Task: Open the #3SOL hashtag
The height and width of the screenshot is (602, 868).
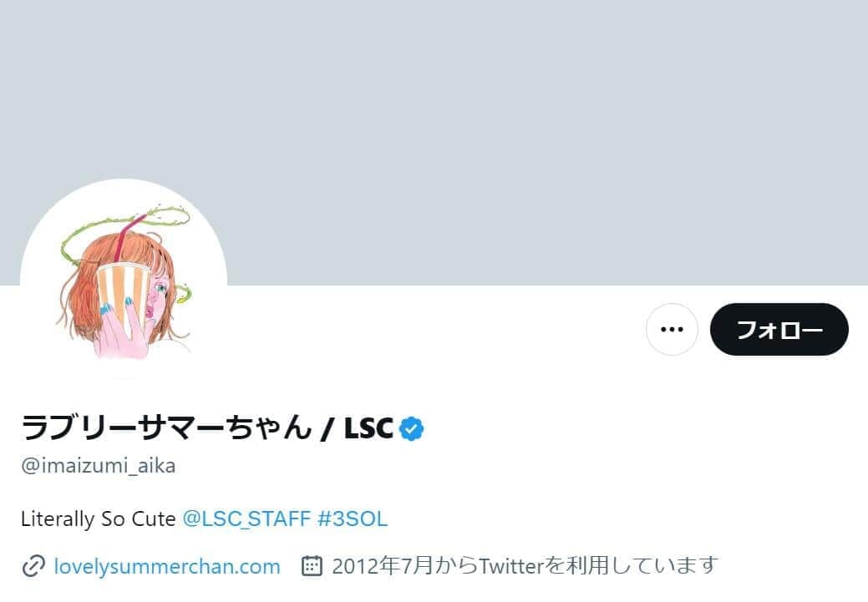Action: click(x=352, y=519)
